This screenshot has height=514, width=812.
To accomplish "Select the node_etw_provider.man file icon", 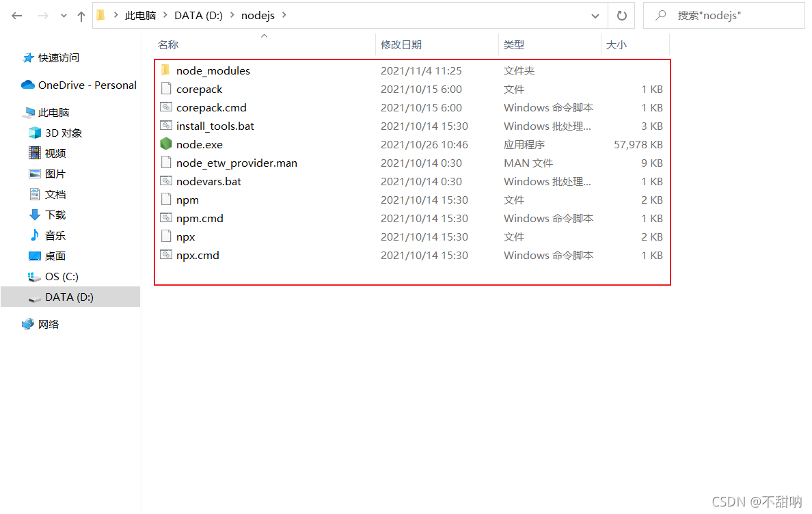I will point(165,163).
